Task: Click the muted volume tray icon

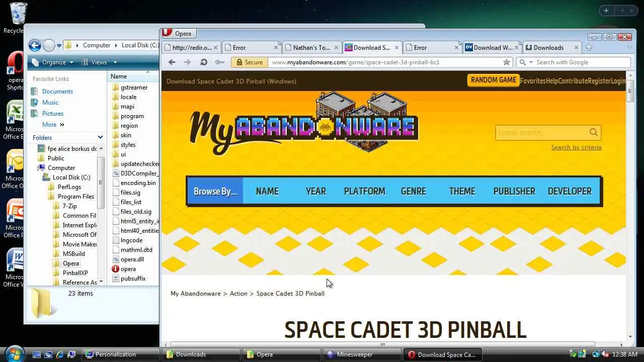Action: 605,354
